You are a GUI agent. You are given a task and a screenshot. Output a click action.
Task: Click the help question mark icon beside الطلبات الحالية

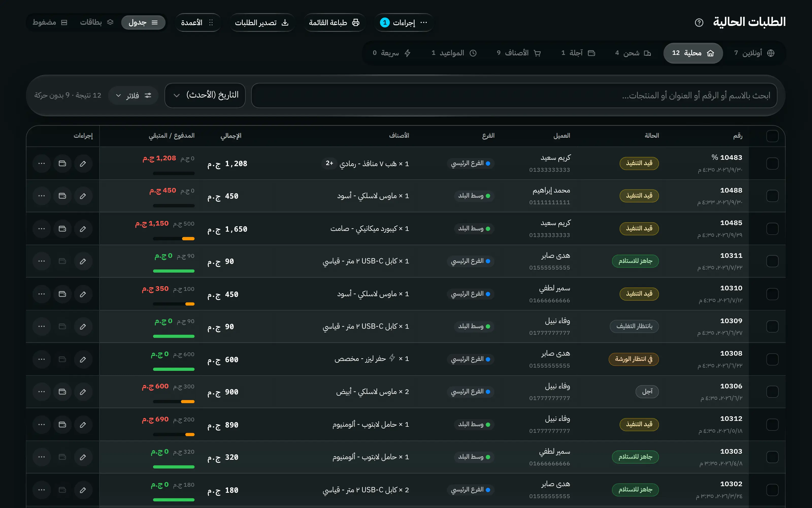point(699,23)
